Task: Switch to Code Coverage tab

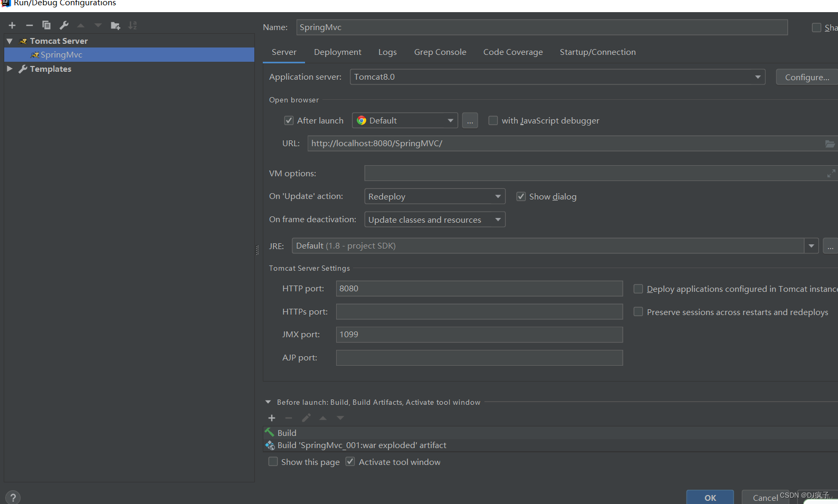Action: pos(513,52)
